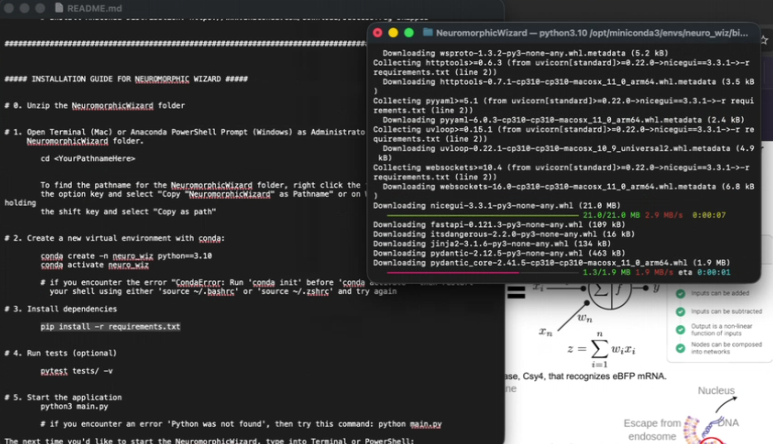Click the README.md document icon in title bar
The height and width of the screenshot is (444, 773).
59,8
